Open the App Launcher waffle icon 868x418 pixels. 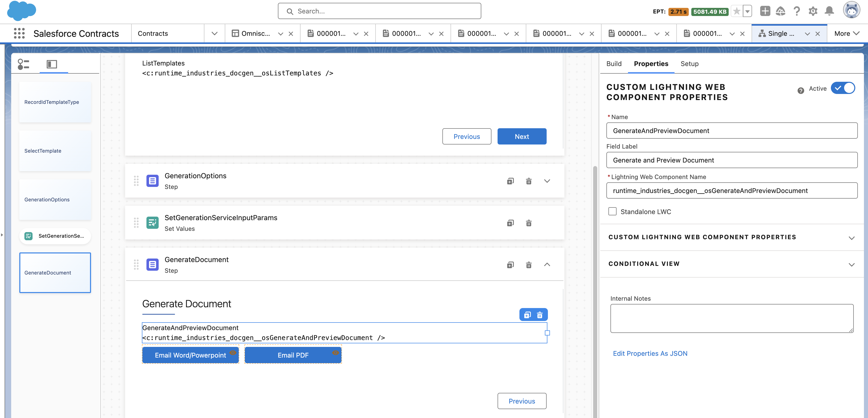coord(19,33)
